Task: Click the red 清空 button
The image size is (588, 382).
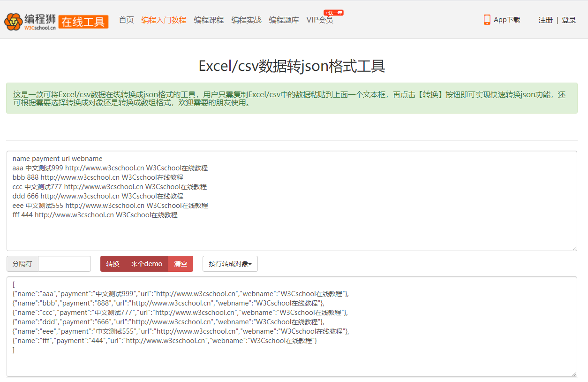Action: (x=181, y=264)
